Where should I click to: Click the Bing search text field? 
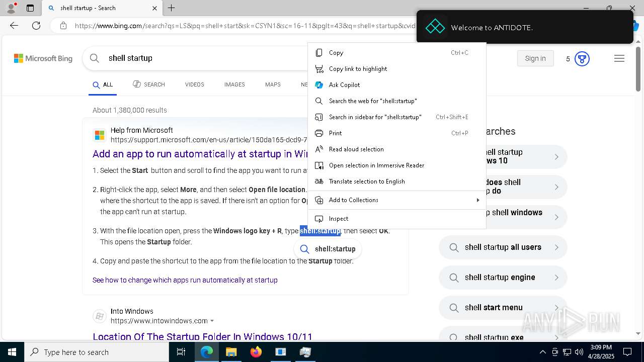[x=206, y=58]
